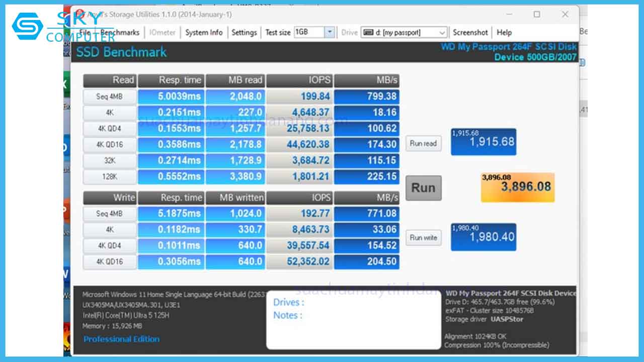Click the SSD Benchmark title text
Viewport: 644px width, 362px height.
pyautogui.click(x=121, y=52)
